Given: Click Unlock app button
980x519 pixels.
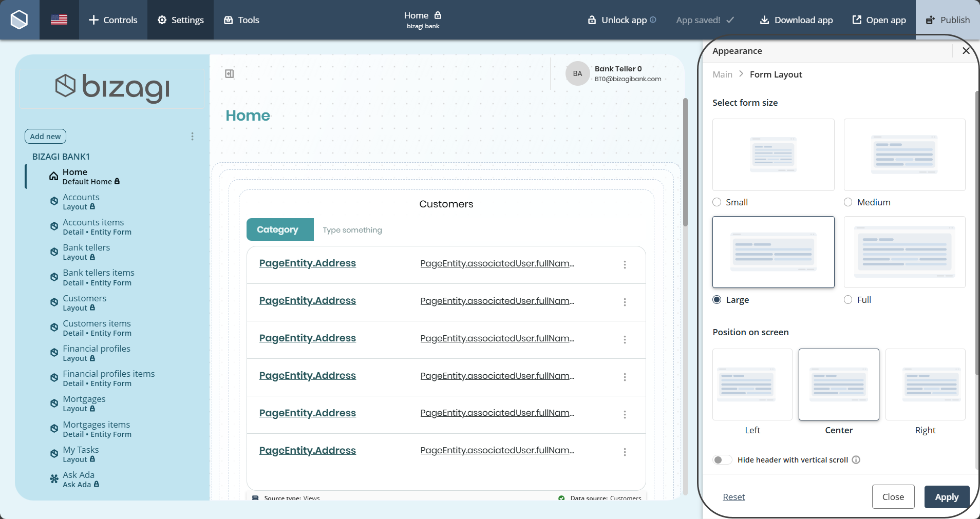Looking at the screenshot, I should (x=617, y=20).
